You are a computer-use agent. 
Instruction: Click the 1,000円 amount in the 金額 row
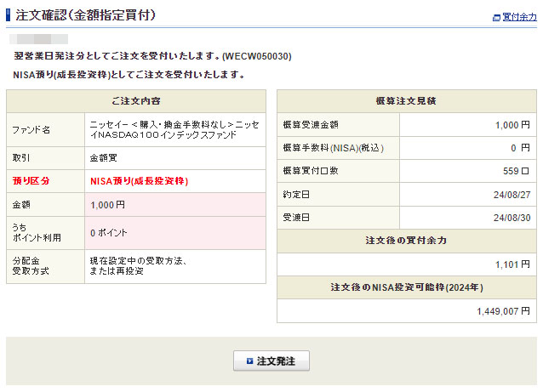(x=107, y=205)
